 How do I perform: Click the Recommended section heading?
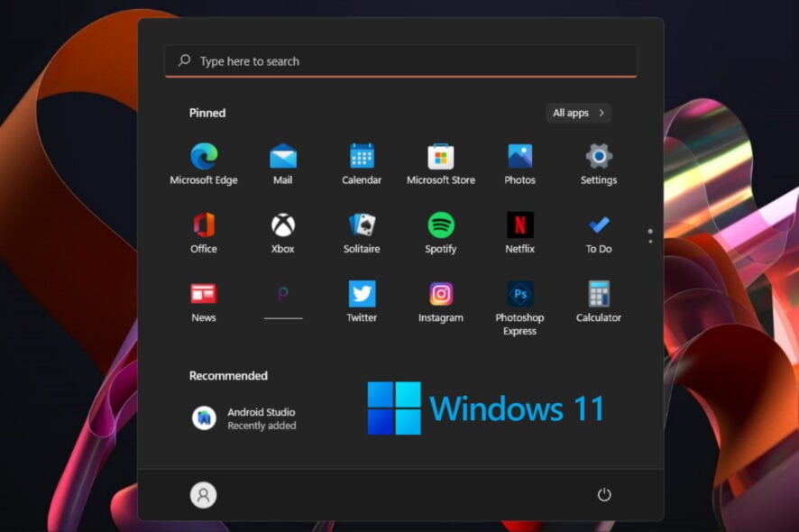coord(228,376)
